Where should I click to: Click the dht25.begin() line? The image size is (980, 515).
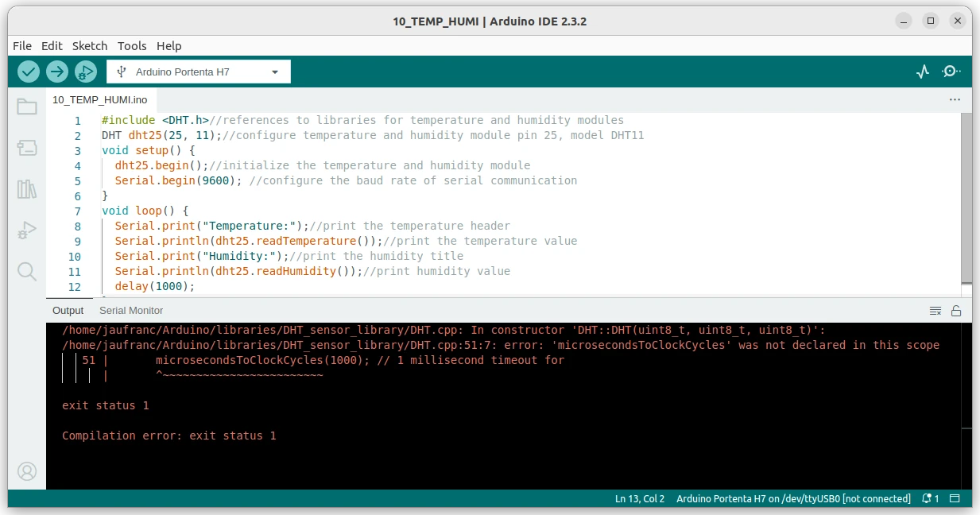(x=322, y=166)
